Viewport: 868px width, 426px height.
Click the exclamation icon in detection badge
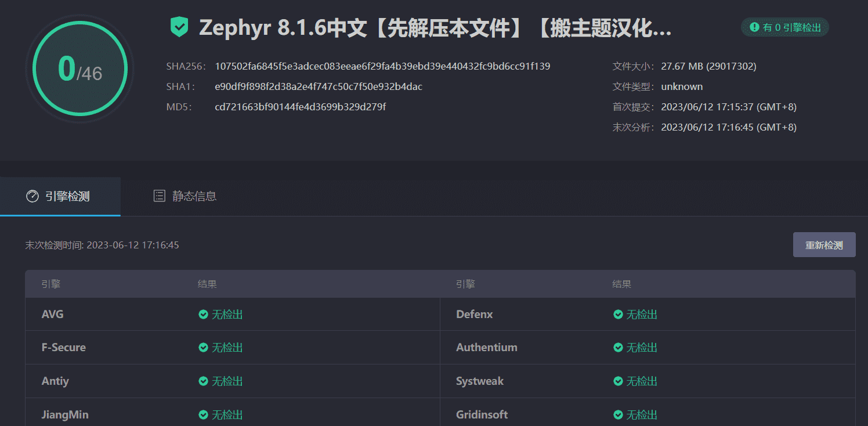(x=754, y=27)
